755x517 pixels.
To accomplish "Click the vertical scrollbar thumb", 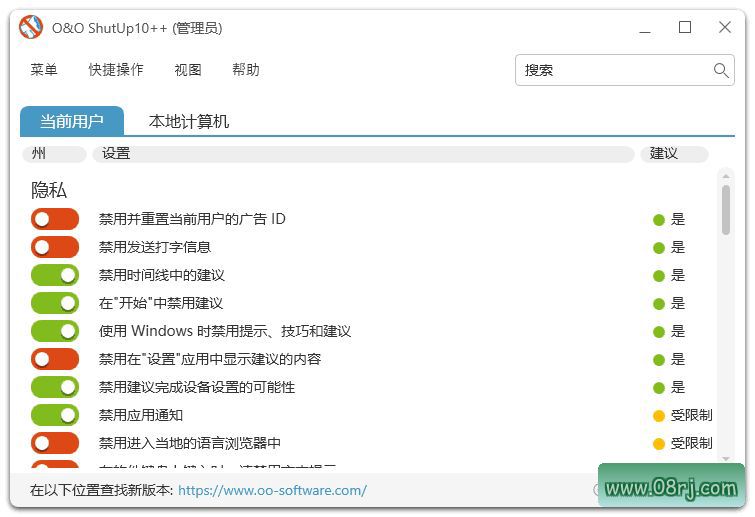I will coord(726,209).
